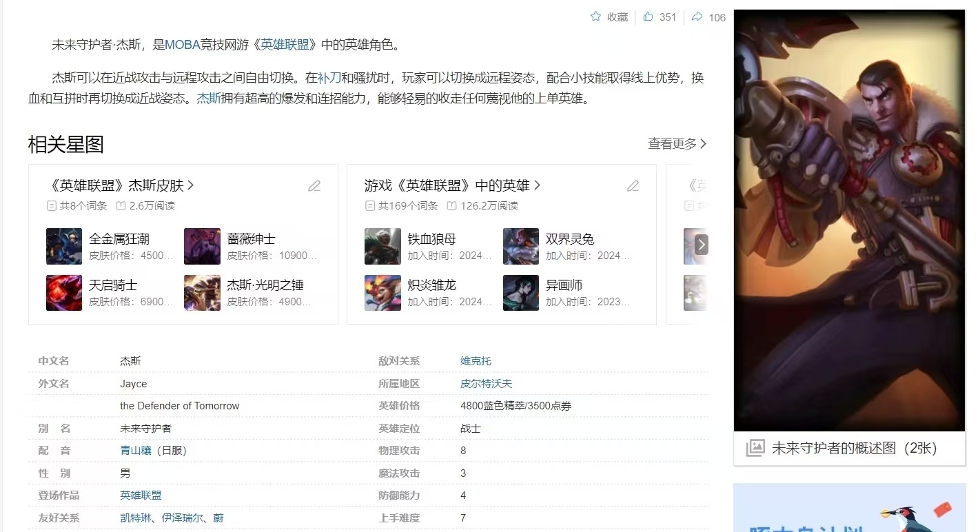
Task: Follow the 补刀 link
Action: [x=329, y=78]
